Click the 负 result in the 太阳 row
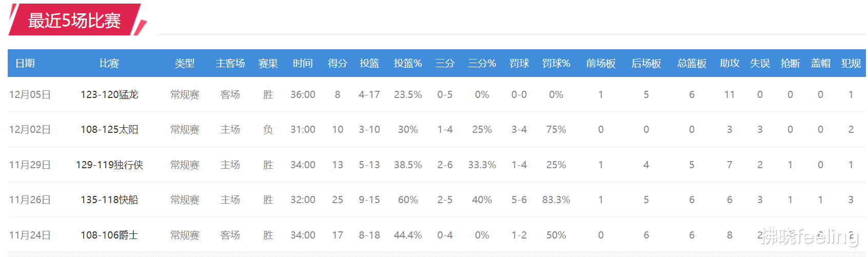 coord(268,129)
